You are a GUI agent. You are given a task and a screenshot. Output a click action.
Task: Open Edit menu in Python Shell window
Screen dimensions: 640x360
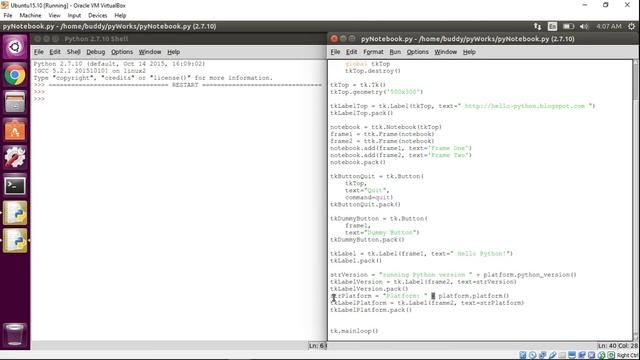[x=55, y=52]
